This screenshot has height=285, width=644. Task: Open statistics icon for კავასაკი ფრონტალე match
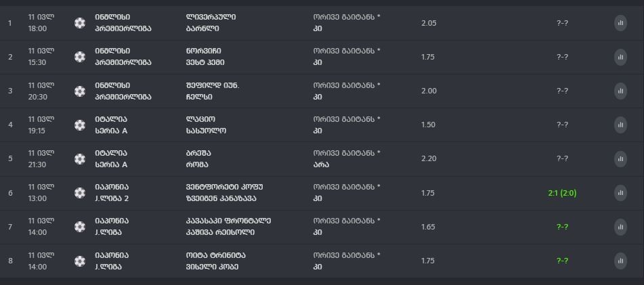[x=620, y=227]
